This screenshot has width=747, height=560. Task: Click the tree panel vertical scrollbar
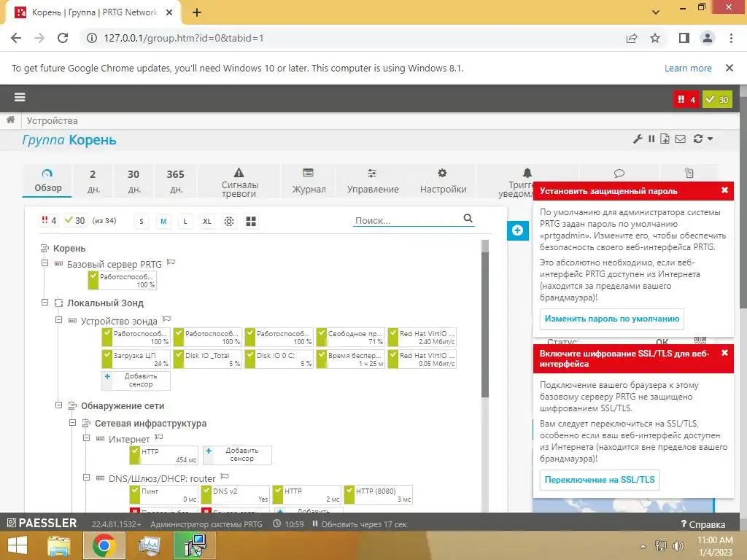(x=485, y=324)
